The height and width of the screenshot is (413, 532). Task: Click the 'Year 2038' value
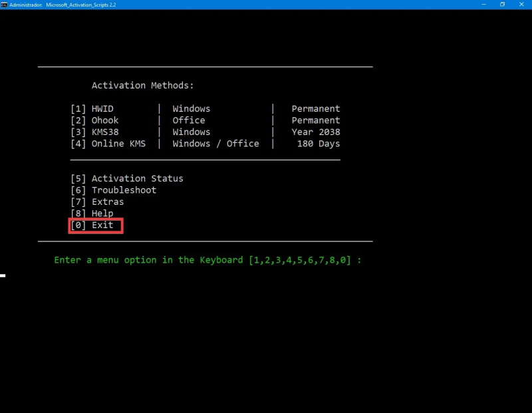tap(316, 132)
